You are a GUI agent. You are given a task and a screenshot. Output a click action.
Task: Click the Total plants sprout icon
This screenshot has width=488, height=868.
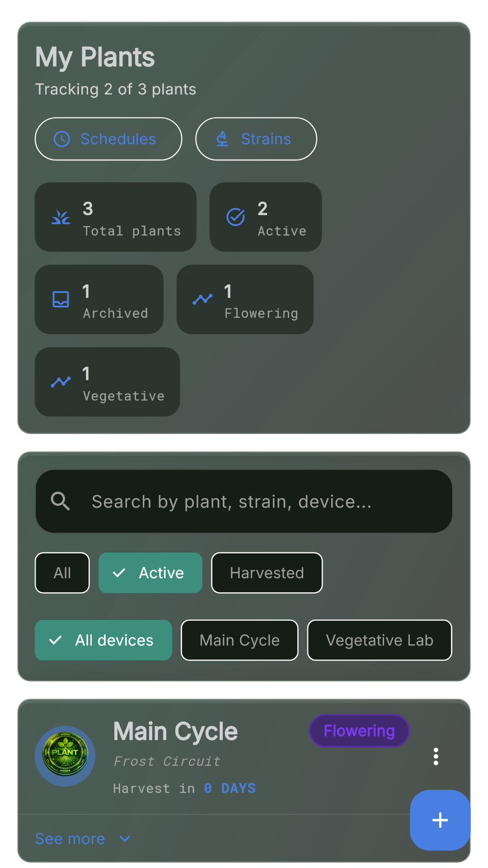[x=61, y=217]
